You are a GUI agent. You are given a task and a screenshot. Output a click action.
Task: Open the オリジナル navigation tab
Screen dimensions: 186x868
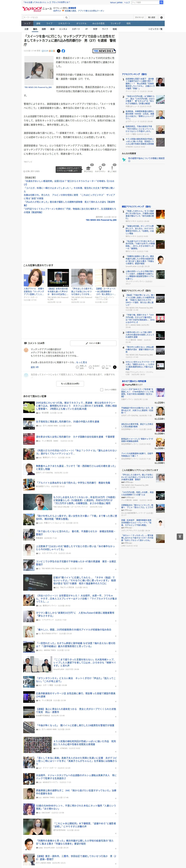coord(81,23)
